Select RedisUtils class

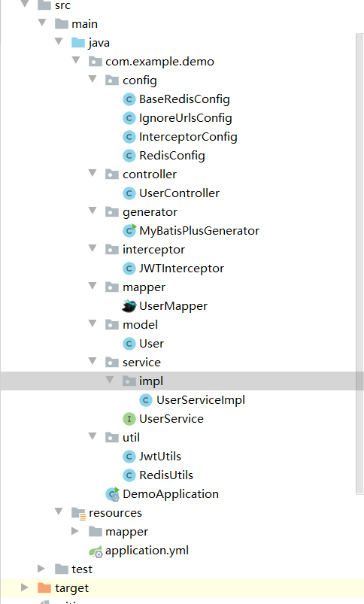166,475
